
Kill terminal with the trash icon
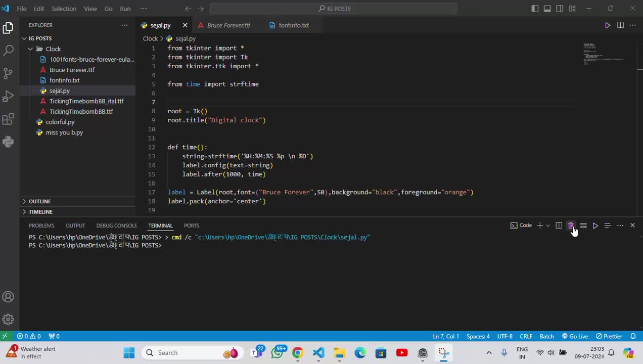point(571,225)
